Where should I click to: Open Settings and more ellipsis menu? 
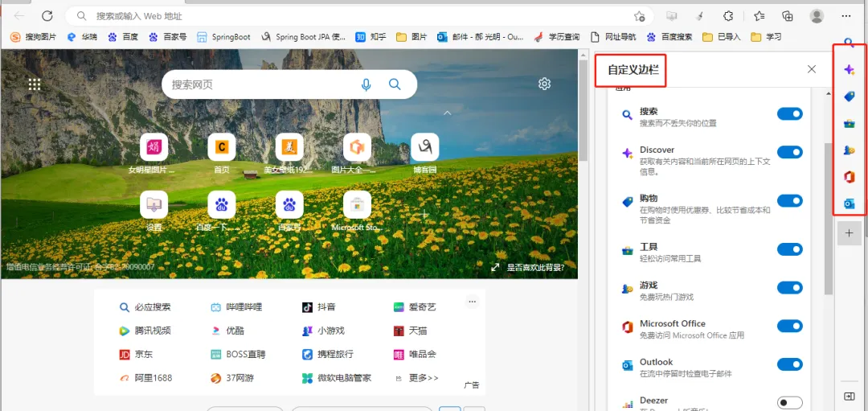pyautogui.click(x=845, y=16)
